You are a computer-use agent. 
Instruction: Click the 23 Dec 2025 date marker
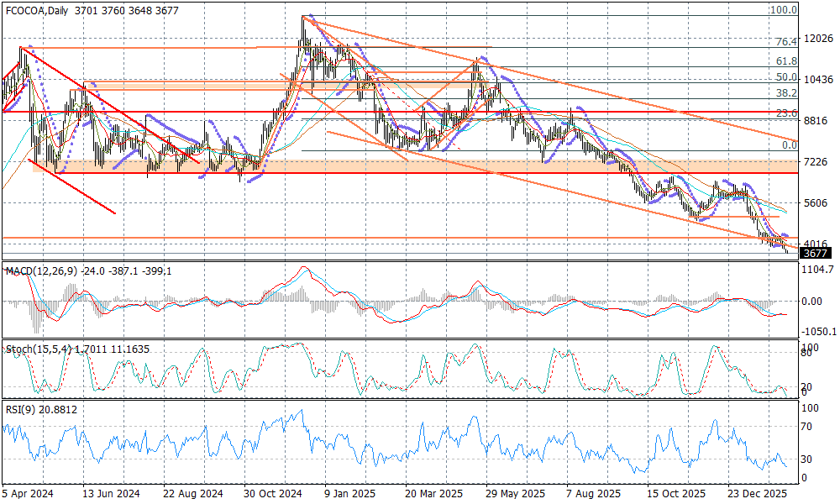coord(759,495)
